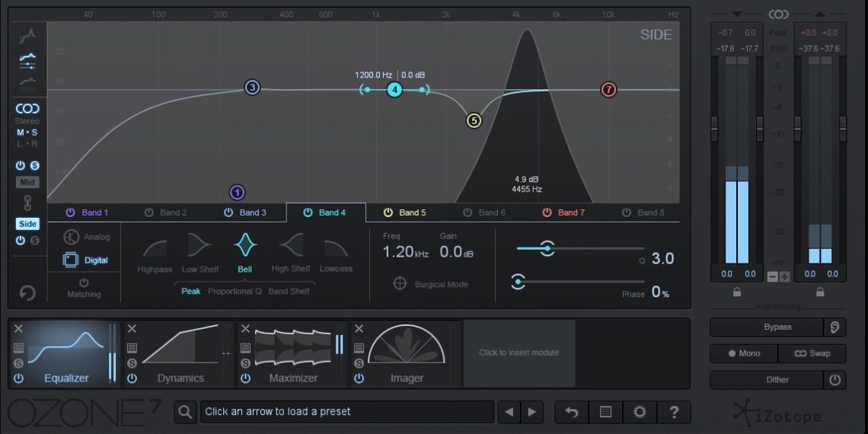Remove the Imager module with its X

tap(359, 329)
